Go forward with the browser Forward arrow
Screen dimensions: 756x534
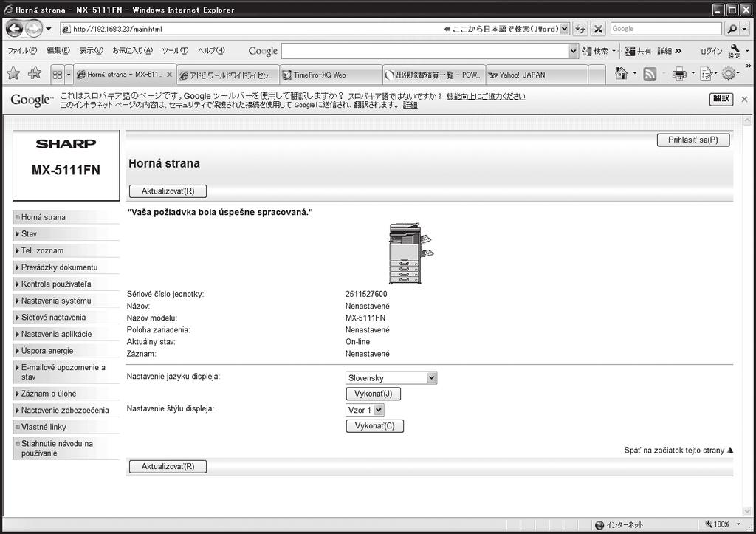point(34,29)
